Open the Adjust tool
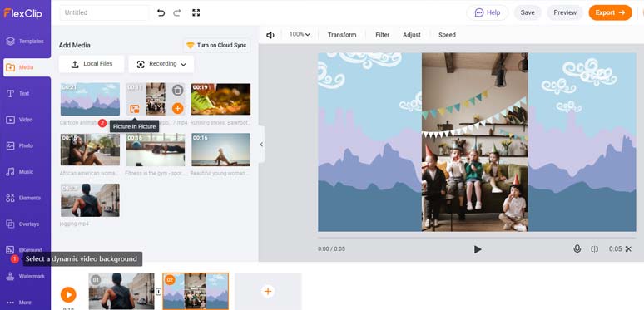 click(412, 35)
